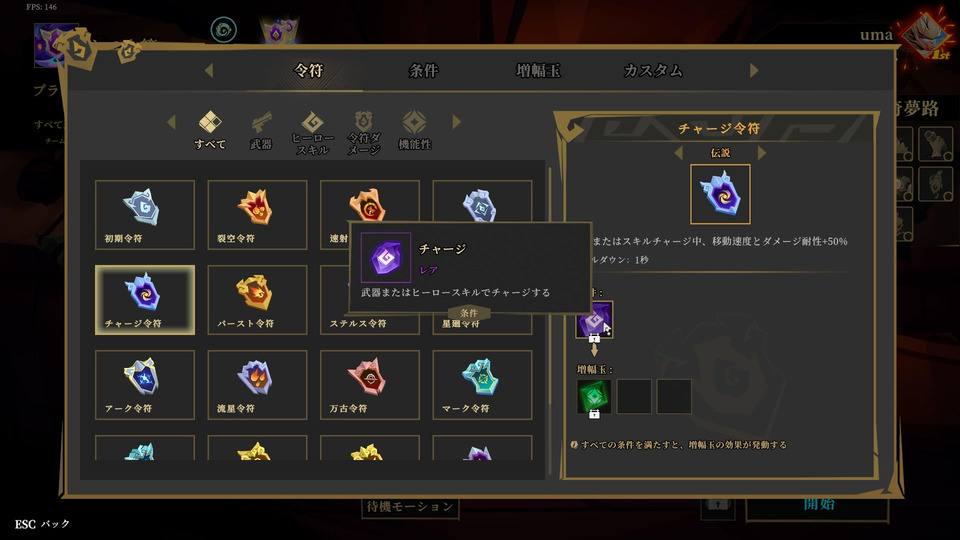Go to next rarity after 伝説
Image resolution: width=960 pixels, height=540 pixels.
pyautogui.click(x=762, y=152)
